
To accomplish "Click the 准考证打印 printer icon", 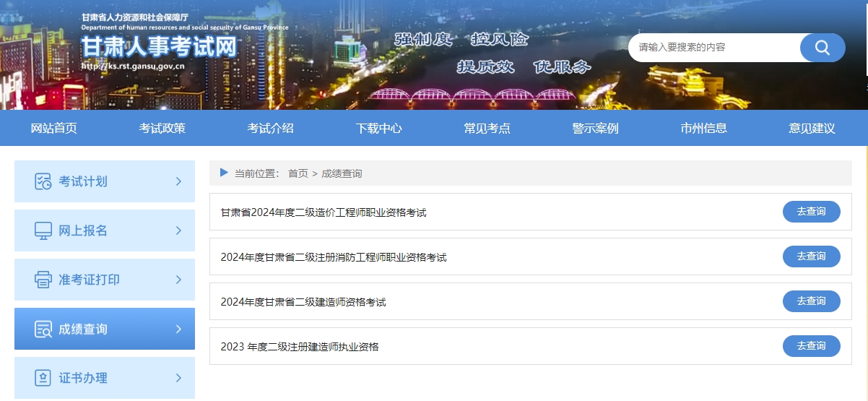I will pos(43,280).
